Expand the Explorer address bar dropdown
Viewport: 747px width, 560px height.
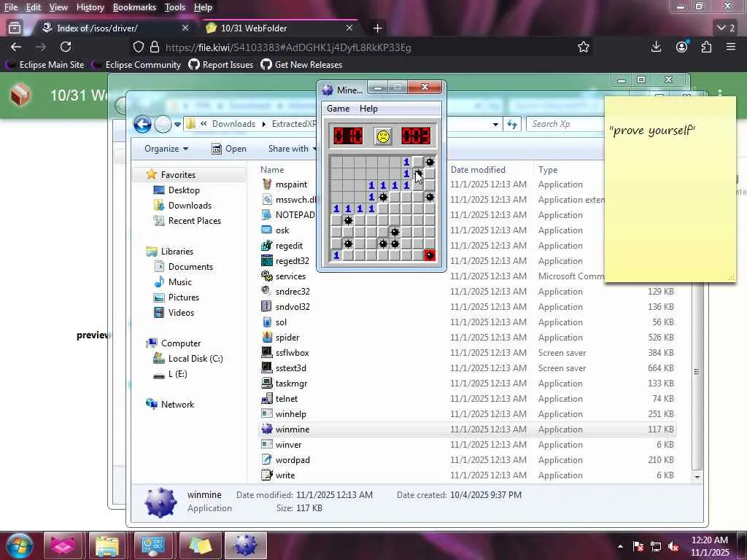click(x=495, y=124)
